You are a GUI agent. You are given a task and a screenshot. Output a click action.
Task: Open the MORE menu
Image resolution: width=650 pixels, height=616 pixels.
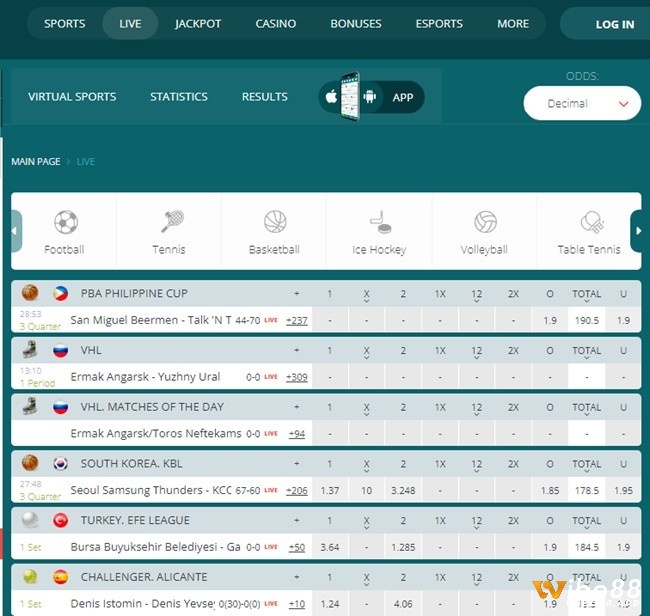513,24
